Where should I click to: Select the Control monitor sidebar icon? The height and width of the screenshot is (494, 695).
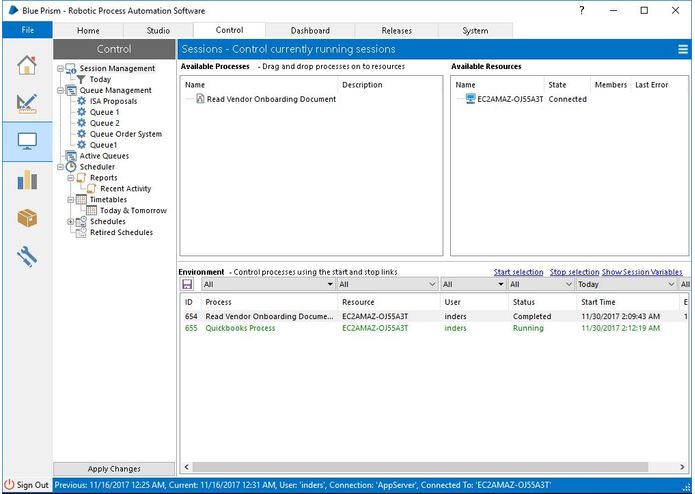pos(27,141)
